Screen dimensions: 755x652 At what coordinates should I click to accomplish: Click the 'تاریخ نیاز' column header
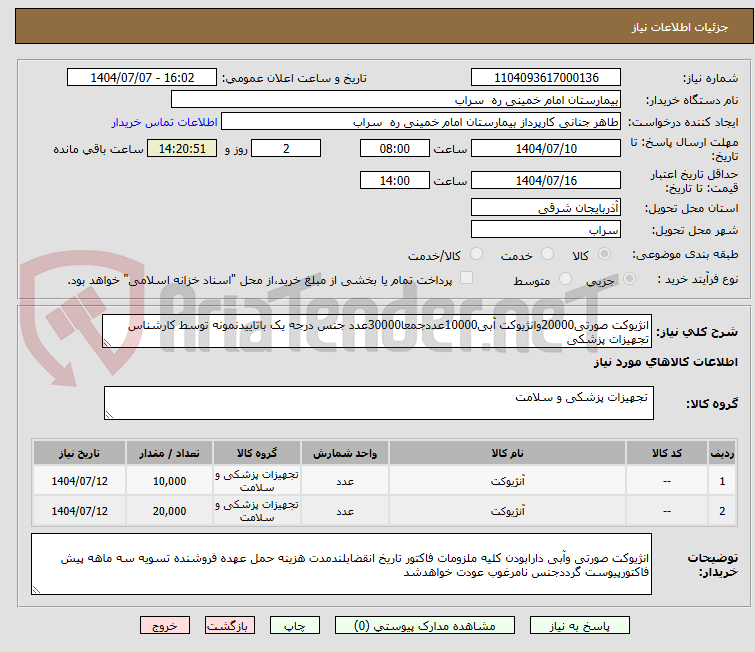79,453
